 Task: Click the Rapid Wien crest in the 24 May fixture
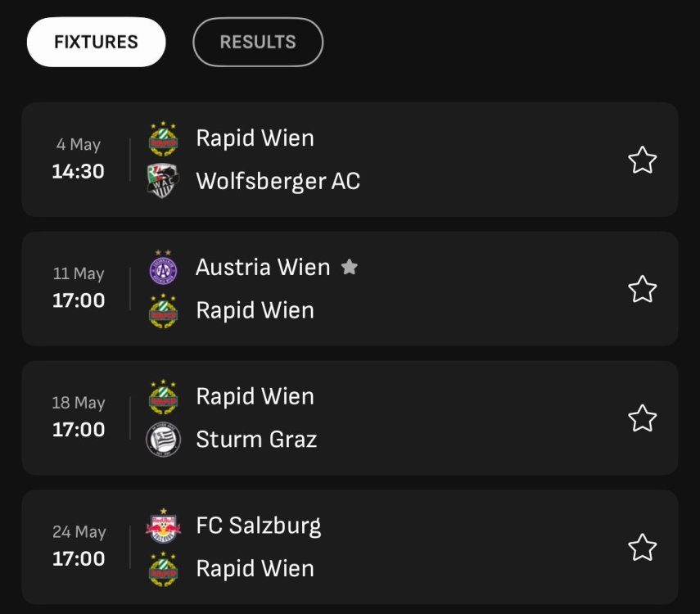tap(163, 569)
